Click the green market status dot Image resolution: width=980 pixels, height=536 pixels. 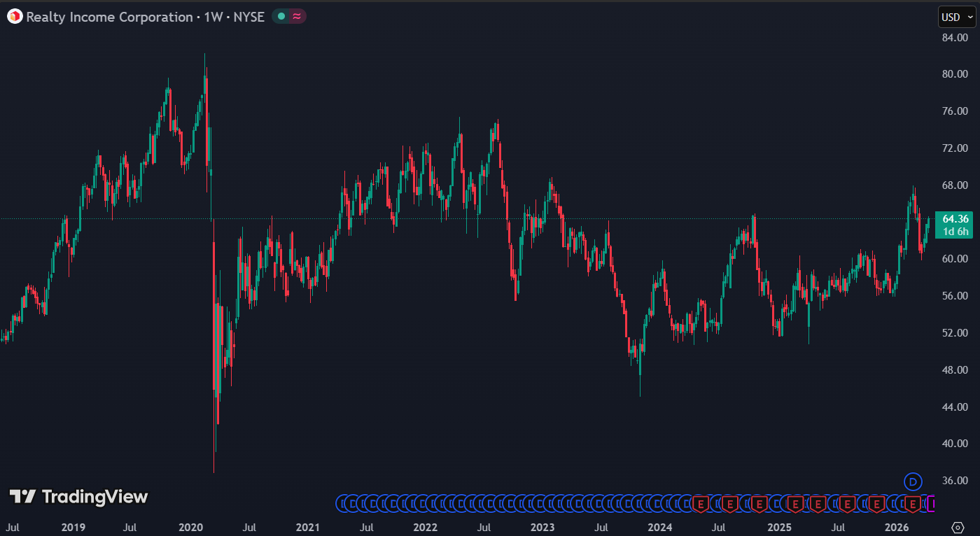coord(281,17)
